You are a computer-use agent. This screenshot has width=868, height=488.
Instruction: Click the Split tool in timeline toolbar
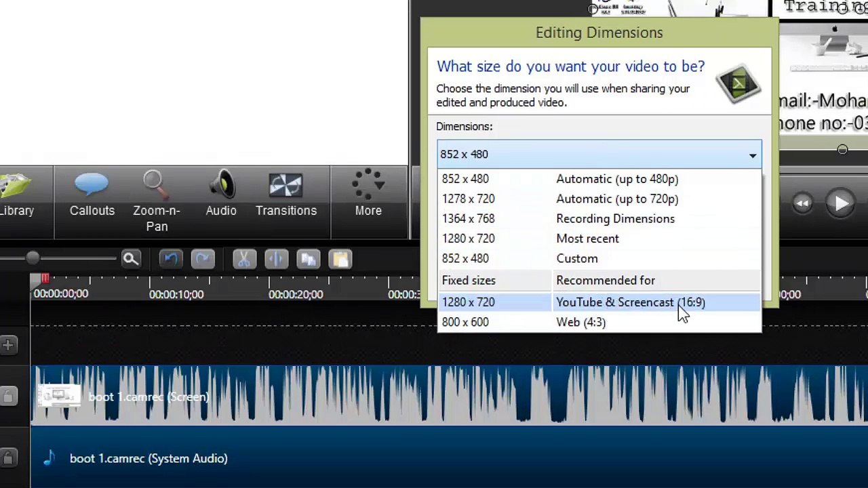click(276, 259)
